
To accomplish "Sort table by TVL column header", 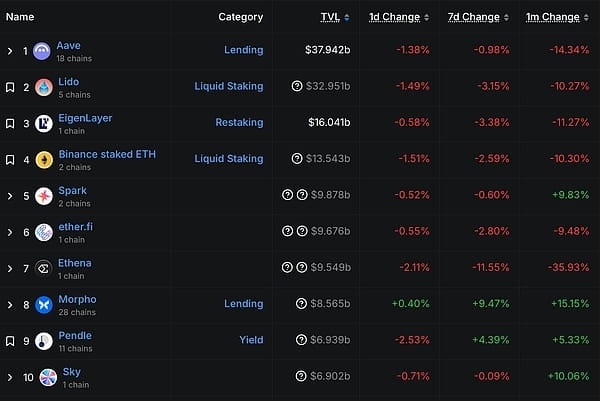I will pyautogui.click(x=329, y=17).
